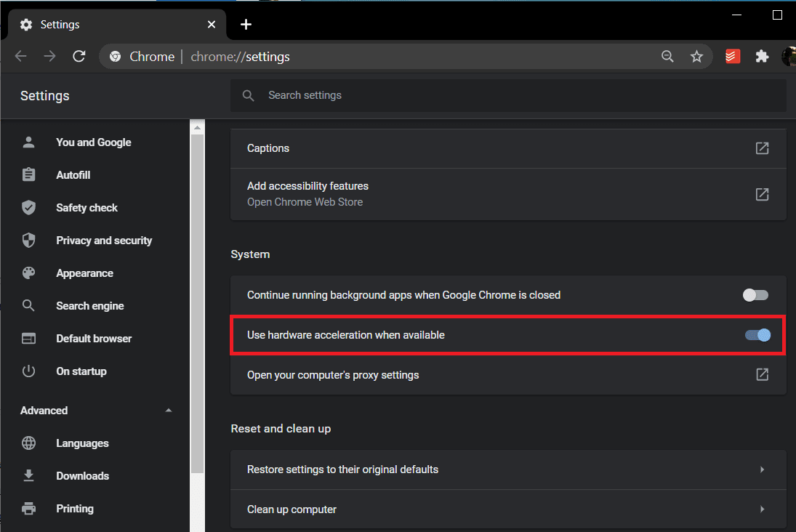Click the Search settings field
The image size is (796, 532).
[x=509, y=95]
